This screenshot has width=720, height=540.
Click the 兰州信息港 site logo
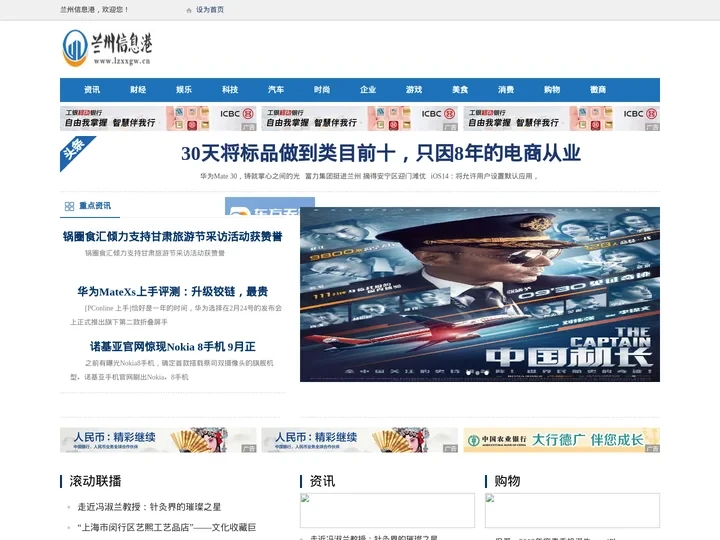click(107, 48)
